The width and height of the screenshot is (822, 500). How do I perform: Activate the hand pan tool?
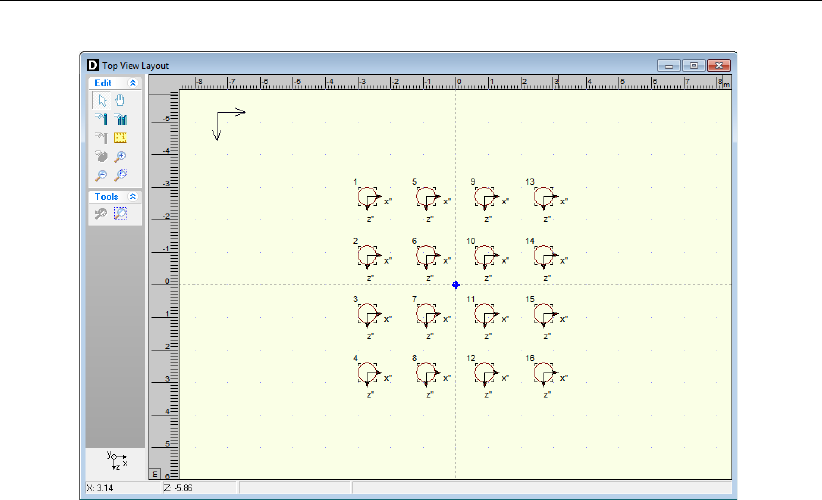120,100
